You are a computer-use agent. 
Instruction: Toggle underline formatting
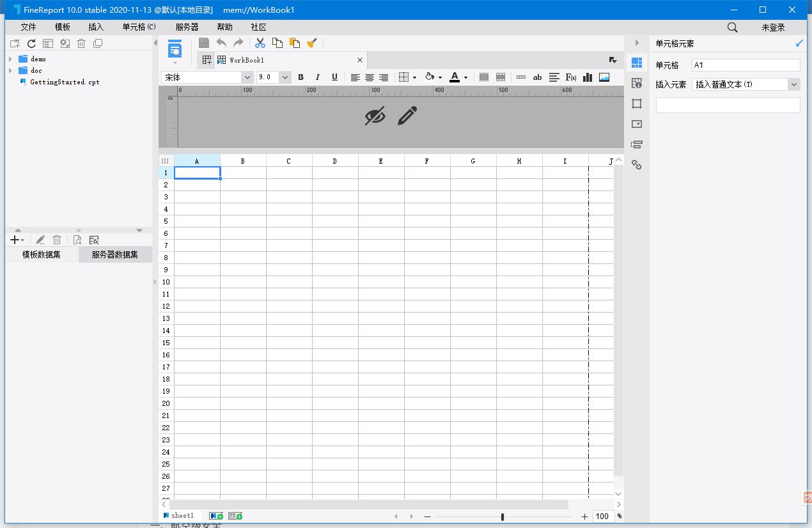click(334, 77)
